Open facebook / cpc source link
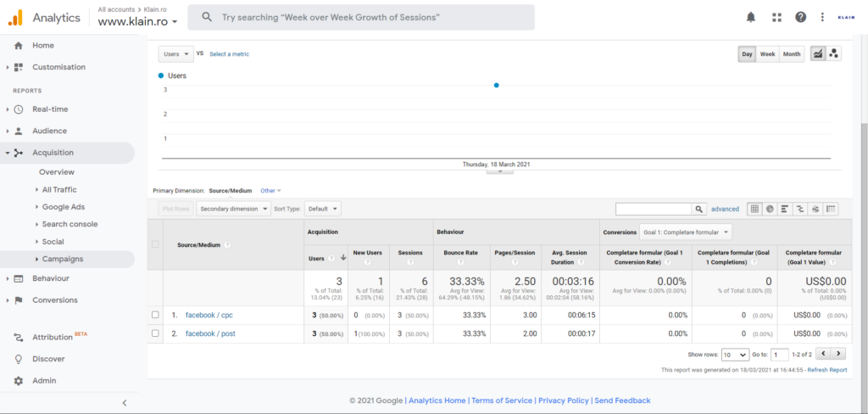Image resolution: width=868 pixels, height=414 pixels. pos(209,315)
